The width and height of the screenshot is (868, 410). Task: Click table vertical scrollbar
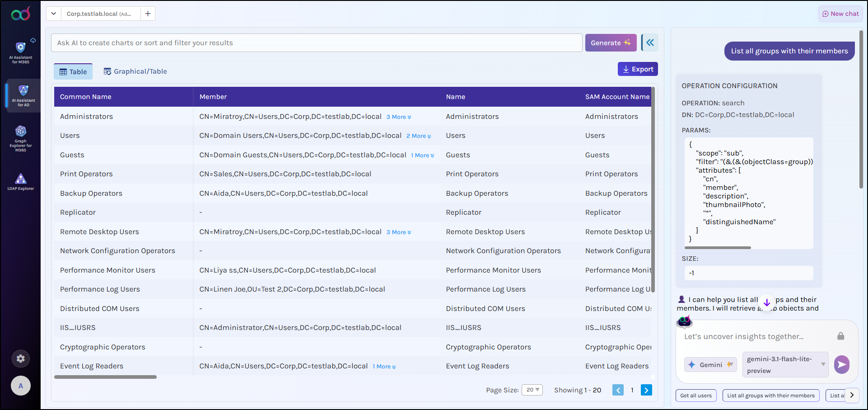(x=653, y=190)
